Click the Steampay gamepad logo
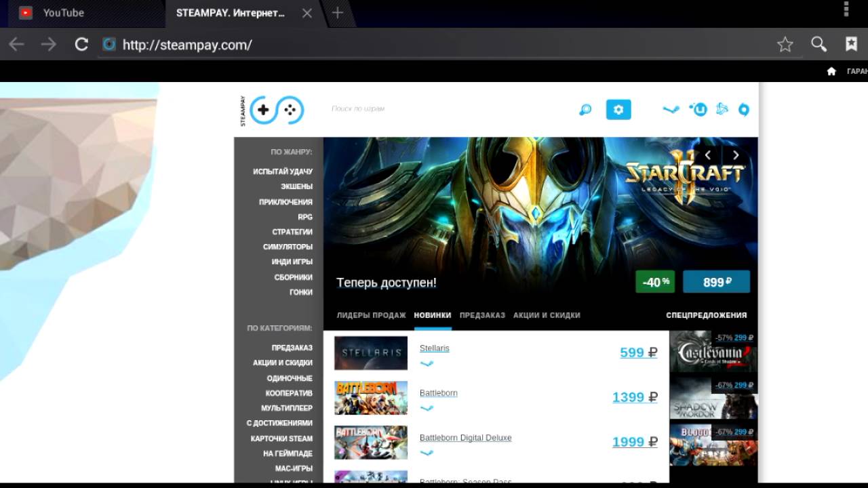 tap(277, 110)
